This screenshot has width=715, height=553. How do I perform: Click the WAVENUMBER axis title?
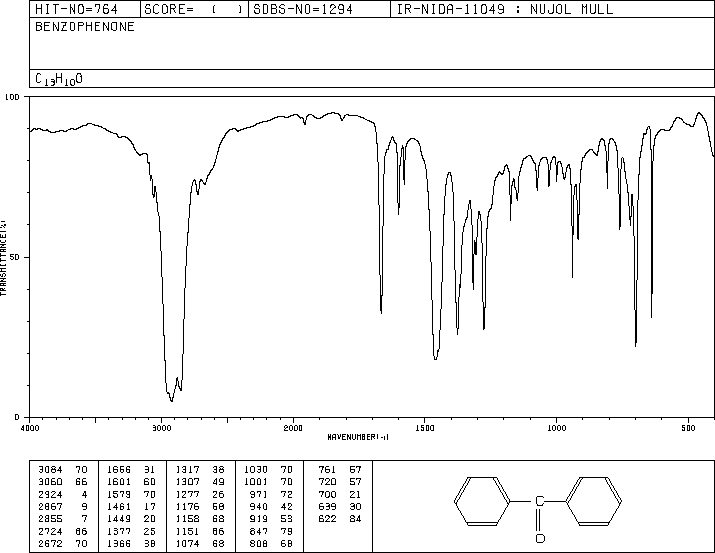tap(358, 437)
